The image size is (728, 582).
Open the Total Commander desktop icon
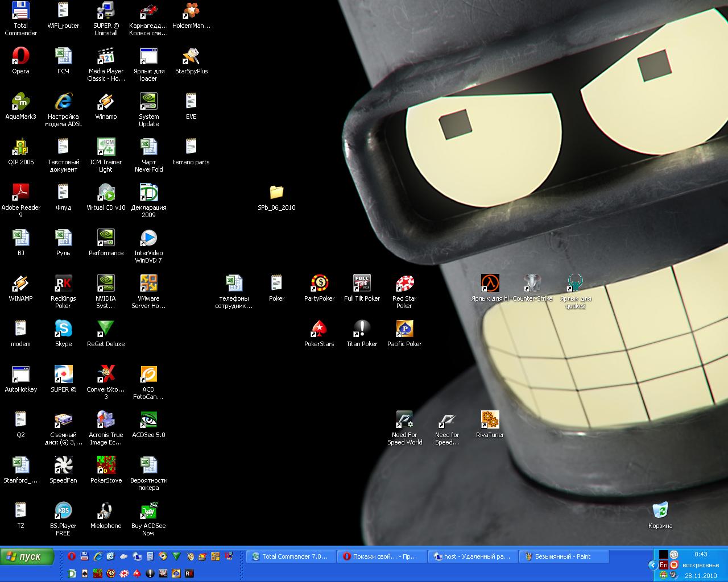(20, 11)
